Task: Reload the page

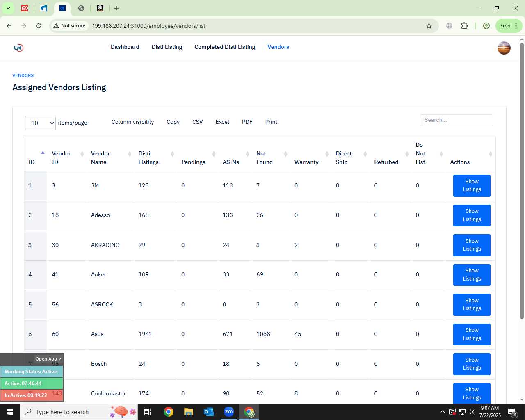Action: (x=39, y=26)
